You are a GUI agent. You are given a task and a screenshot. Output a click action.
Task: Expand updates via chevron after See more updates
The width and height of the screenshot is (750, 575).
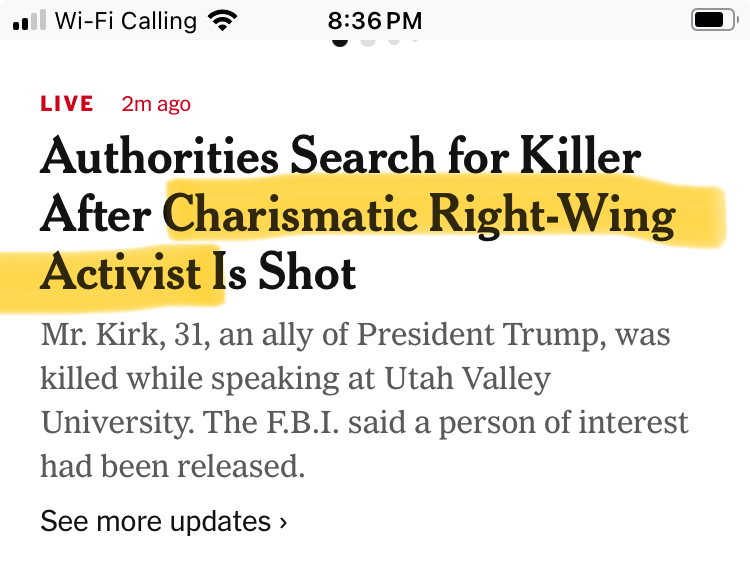coord(284,522)
